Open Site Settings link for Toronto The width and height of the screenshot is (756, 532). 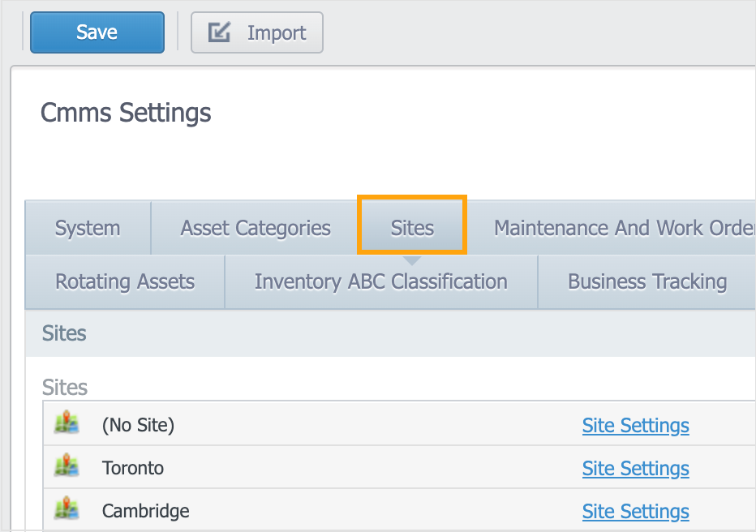[x=635, y=469]
